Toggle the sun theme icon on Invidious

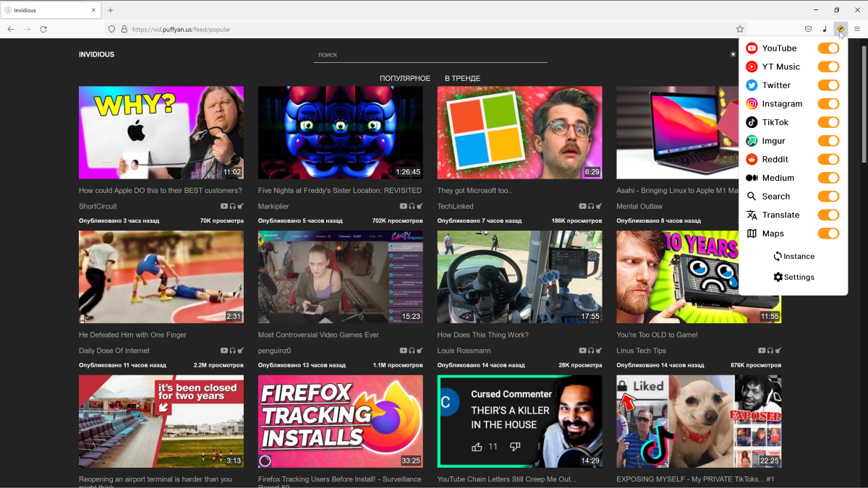point(733,54)
